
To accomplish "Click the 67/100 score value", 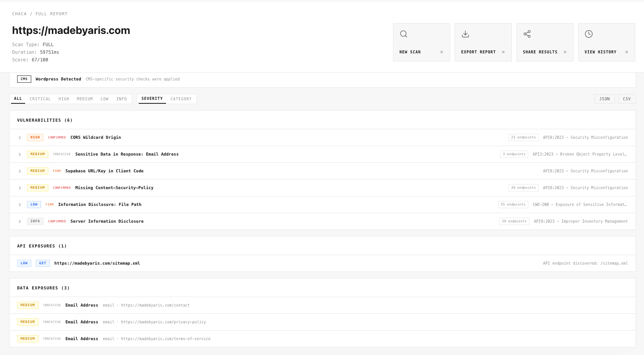I will [x=40, y=60].
